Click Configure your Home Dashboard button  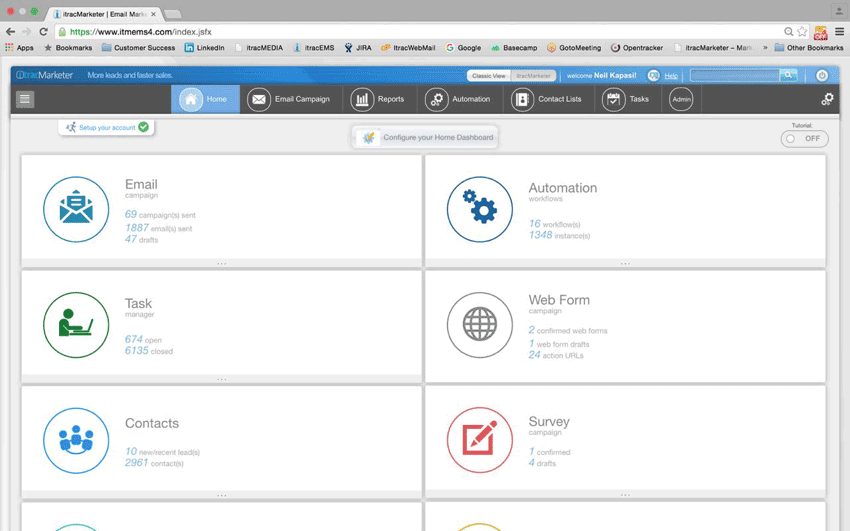tap(427, 137)
